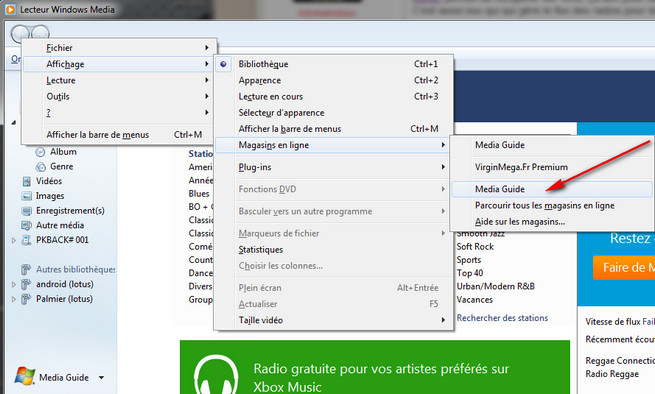
Task: Open the Taille vidéo submenu
Action: [333, 320]
